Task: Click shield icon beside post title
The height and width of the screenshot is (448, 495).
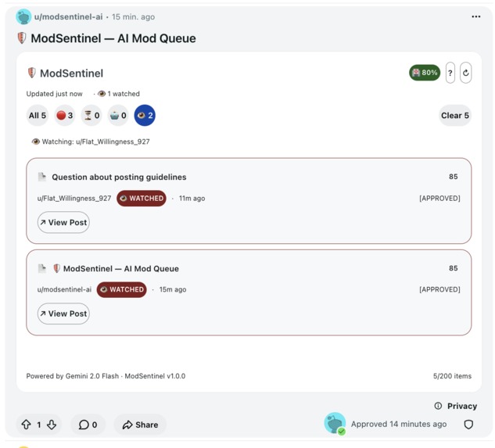Action: pos(21,38)
